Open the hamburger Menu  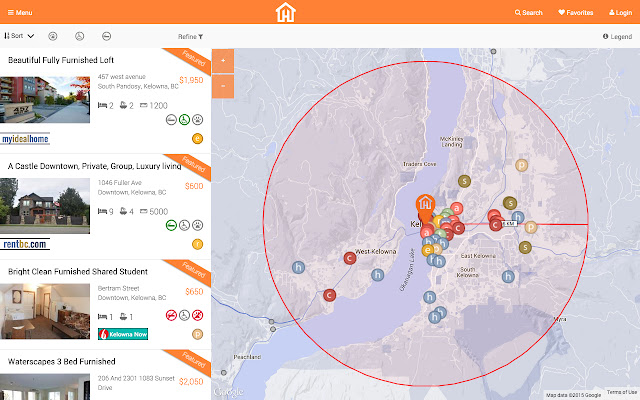point(18,13)
